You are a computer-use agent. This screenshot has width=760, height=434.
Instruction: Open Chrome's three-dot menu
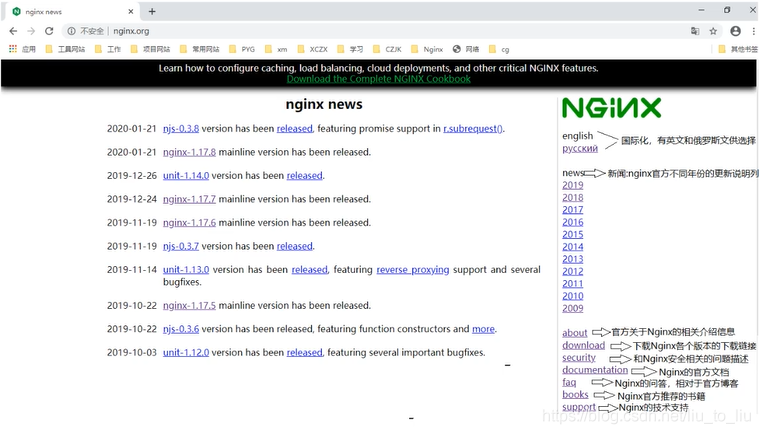pos(753,31)
